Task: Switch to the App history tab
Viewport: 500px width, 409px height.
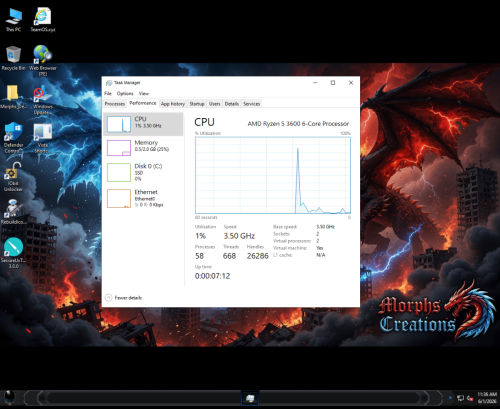Action: 173,104
